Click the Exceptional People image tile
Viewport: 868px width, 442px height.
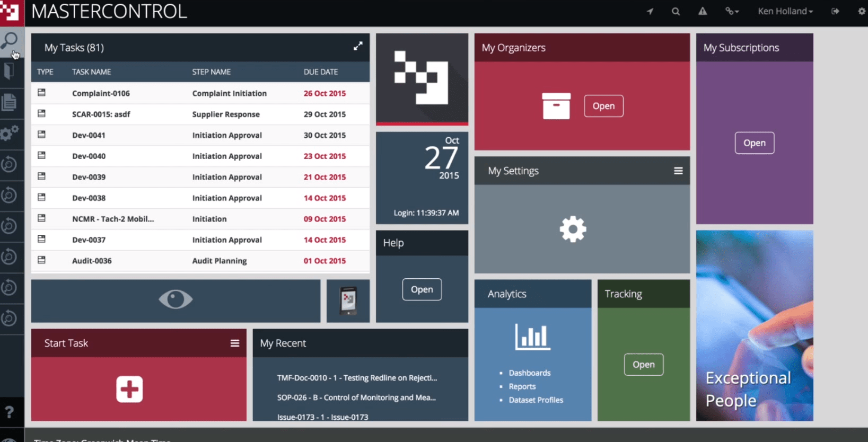755,326
